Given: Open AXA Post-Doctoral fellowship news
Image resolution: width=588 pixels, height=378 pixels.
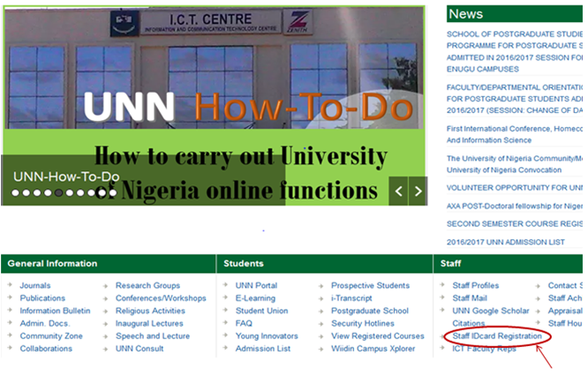Looking at the screenshot, I should [x=515, y=207].
